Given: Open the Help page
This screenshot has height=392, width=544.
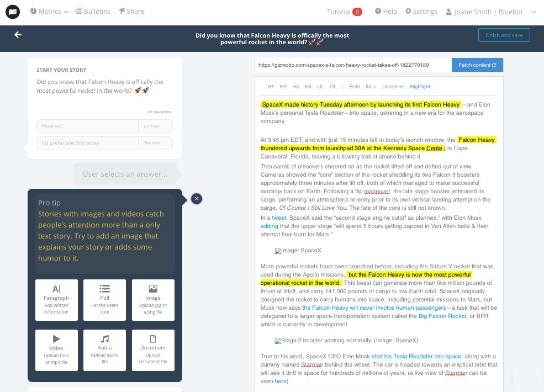Looking at the screenshot, I should (x=386, y=12).
